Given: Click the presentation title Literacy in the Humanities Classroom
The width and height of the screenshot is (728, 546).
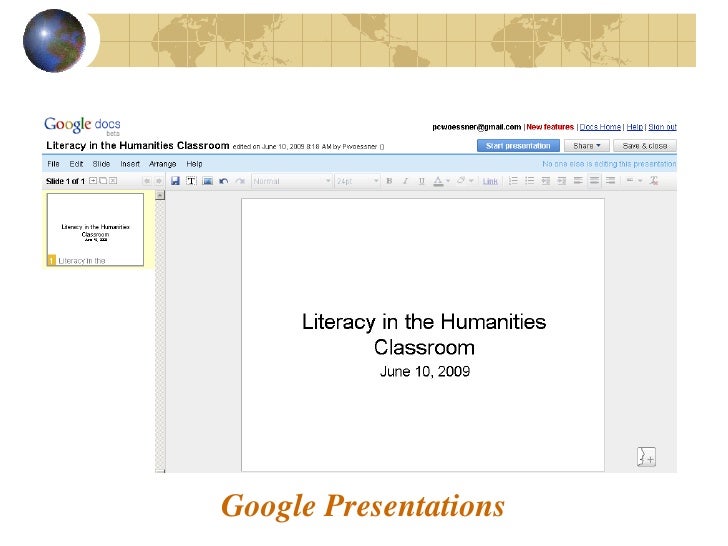Looking at the screenshot, I should (138, 146).
